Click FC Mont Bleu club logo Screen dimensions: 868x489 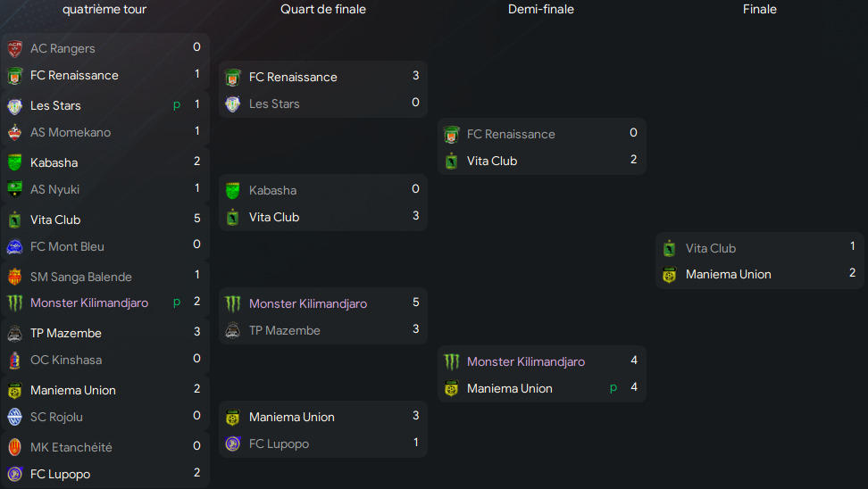14,246
